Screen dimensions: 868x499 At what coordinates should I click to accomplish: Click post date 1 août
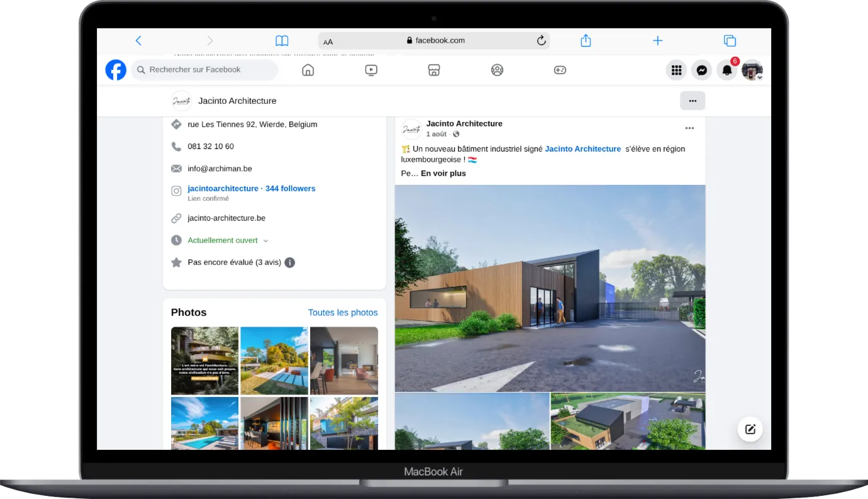click(437, 135)
